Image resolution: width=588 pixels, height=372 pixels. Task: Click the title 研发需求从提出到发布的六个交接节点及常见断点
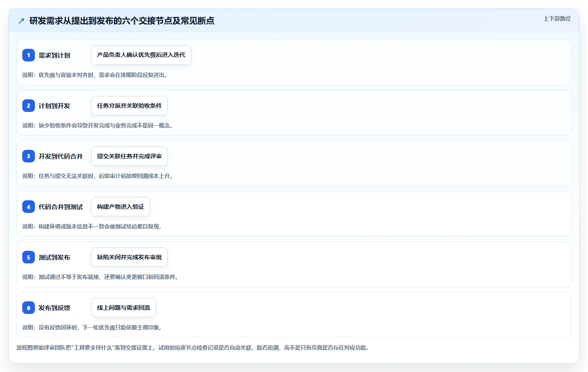coord(122,21)
